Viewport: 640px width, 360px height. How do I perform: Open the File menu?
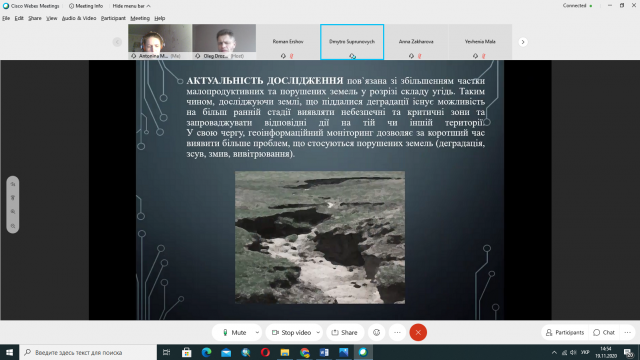[x=6, y=18]
